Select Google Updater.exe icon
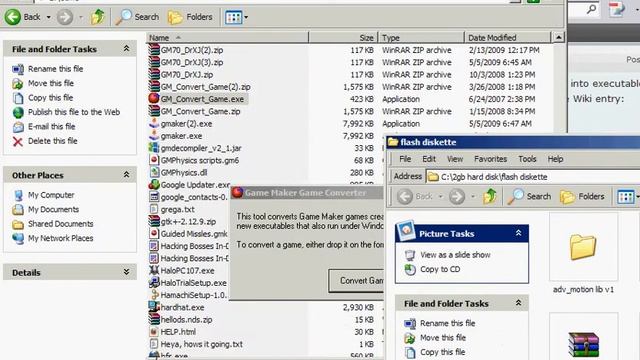Image resolution: width=640 pixels, height=360 pixels. [154, 184]
